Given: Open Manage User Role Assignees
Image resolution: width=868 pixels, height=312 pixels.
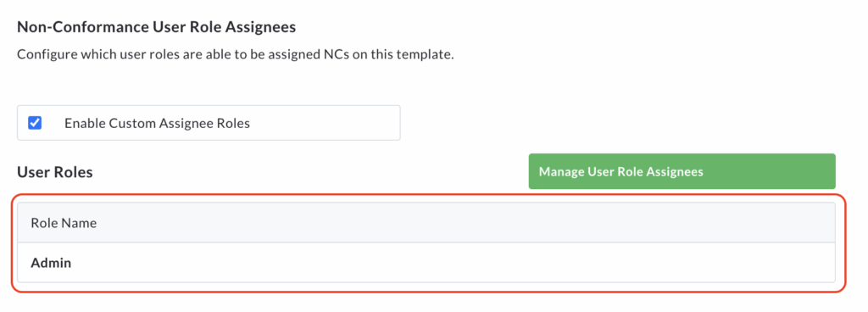Looking at the screenshot, I should coord(682,171).
